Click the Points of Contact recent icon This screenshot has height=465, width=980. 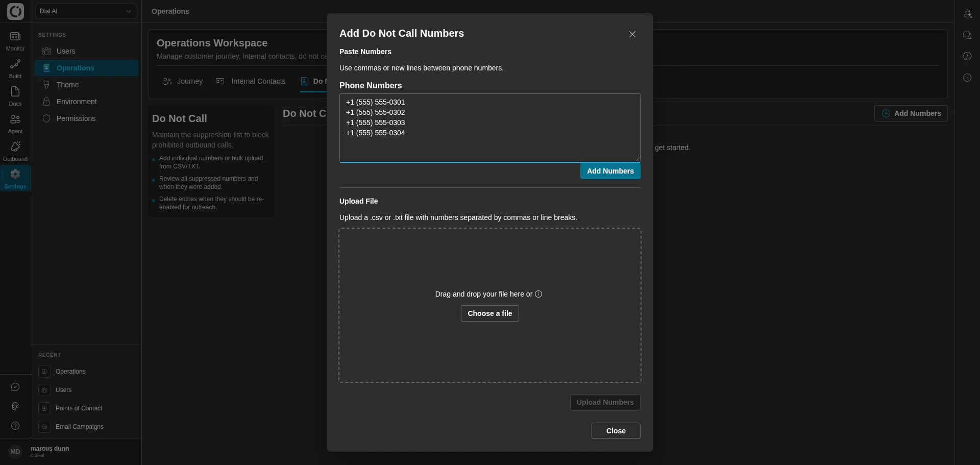44,408
